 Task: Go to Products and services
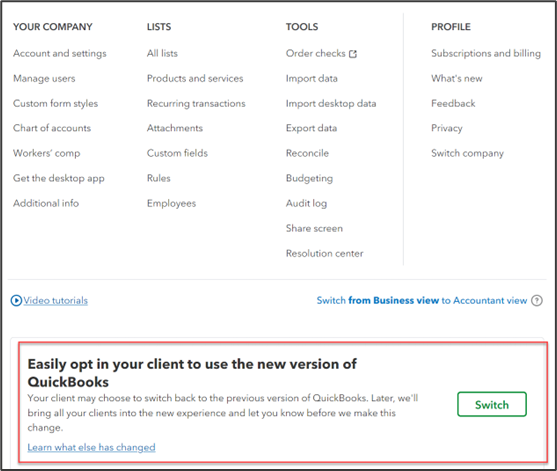(195, 78)
